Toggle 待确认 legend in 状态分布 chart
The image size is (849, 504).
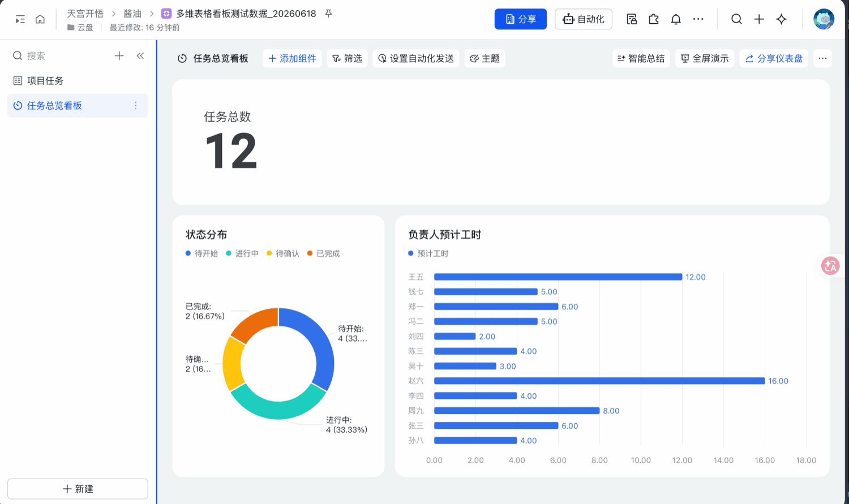point(283,253)
